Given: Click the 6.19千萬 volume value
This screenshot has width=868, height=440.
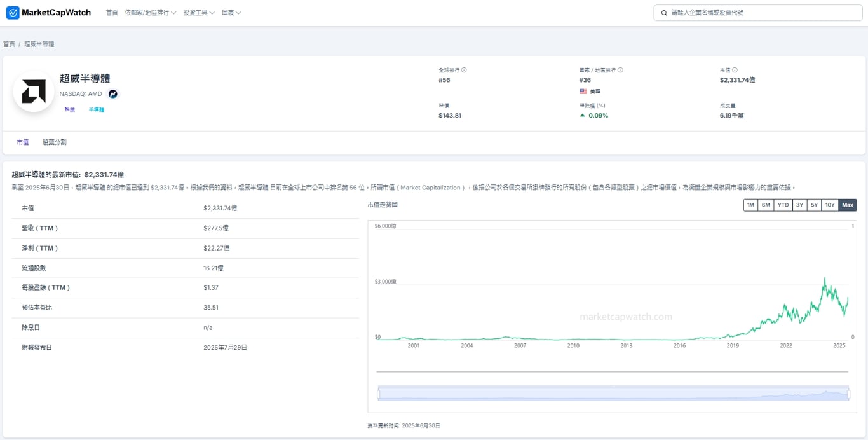Looking at the screenshot, I should tap(731, 116).
